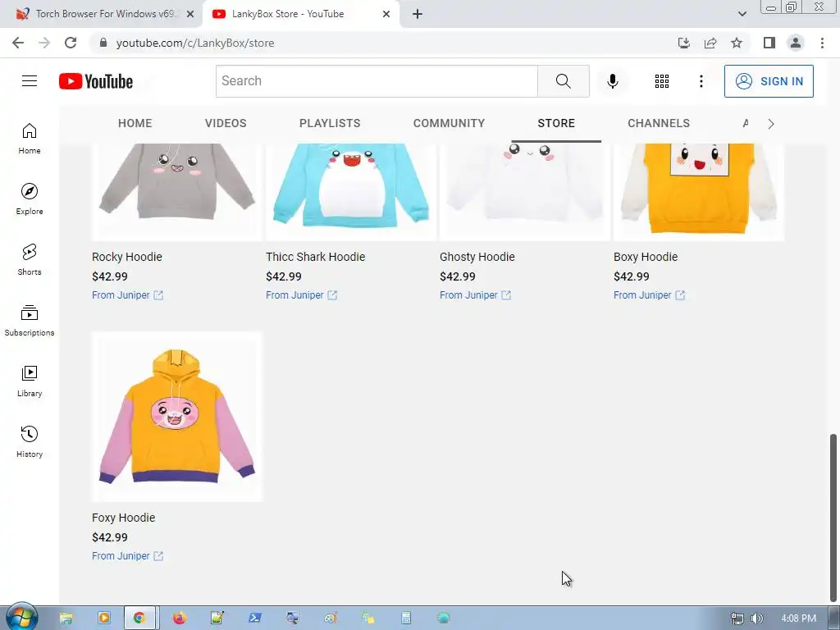Click the SIGN IN button

click(769, 81)
